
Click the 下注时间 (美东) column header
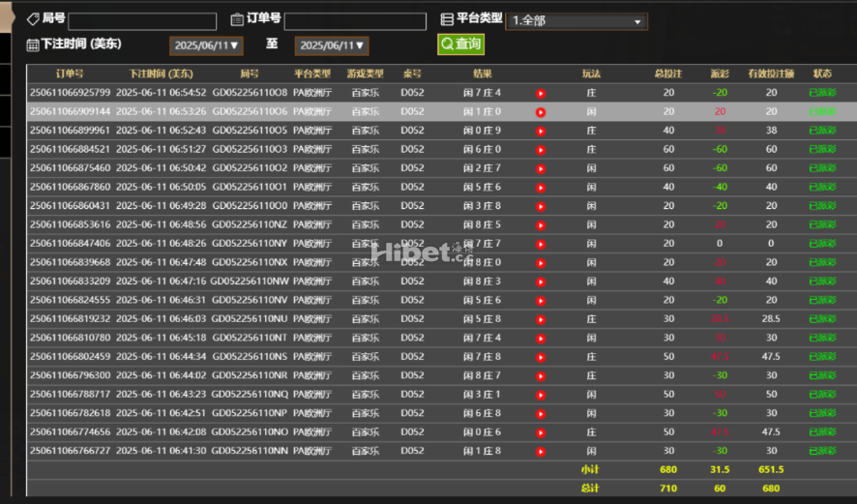click(161, 74)
